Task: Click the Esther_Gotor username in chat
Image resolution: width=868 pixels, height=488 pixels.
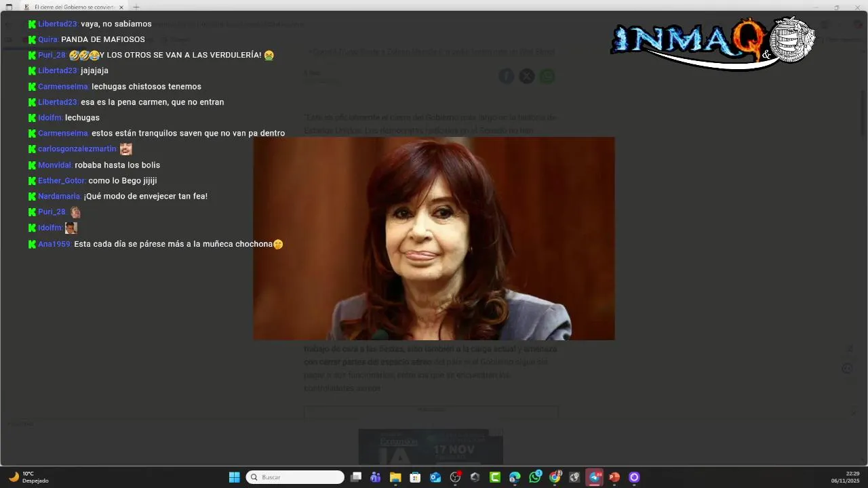Action: 62,181
